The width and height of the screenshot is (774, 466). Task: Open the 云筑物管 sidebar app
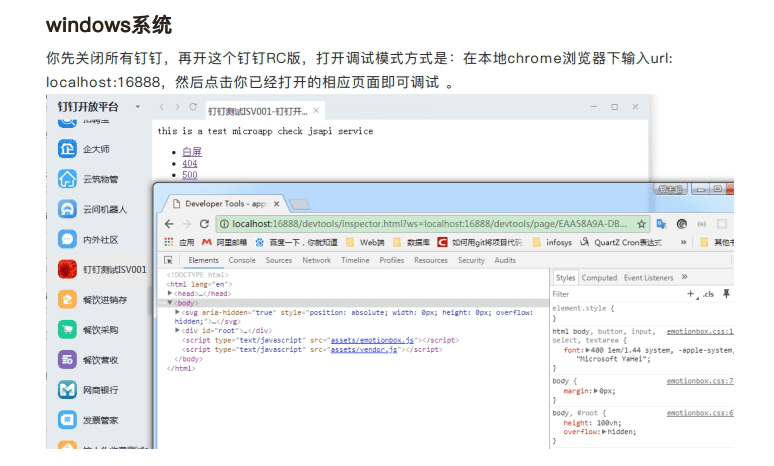tap(100, 179)
